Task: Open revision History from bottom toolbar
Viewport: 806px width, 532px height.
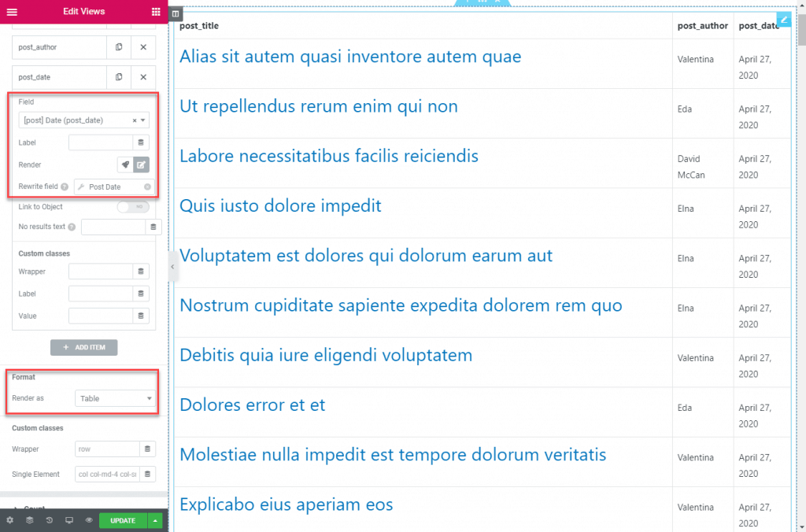Action: coord(49,520)
